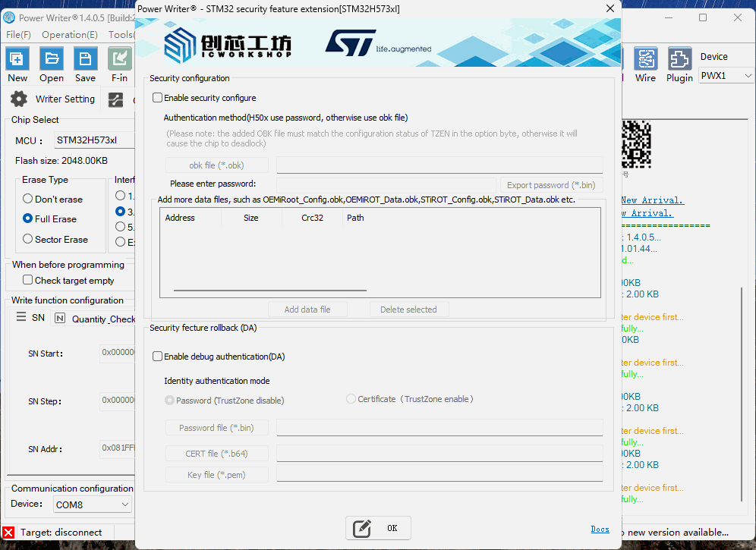
Task: Select Don't erase option
Action: coord(28,200)
